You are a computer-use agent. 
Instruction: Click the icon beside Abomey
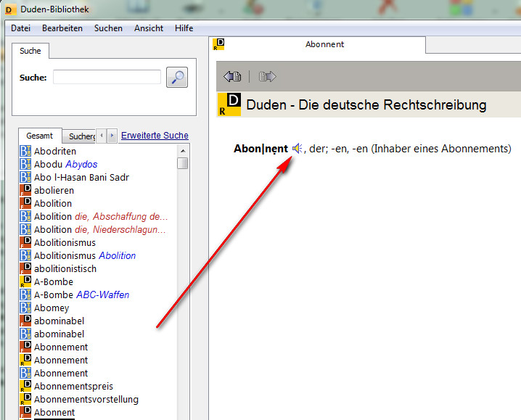[x=25, y=308]
